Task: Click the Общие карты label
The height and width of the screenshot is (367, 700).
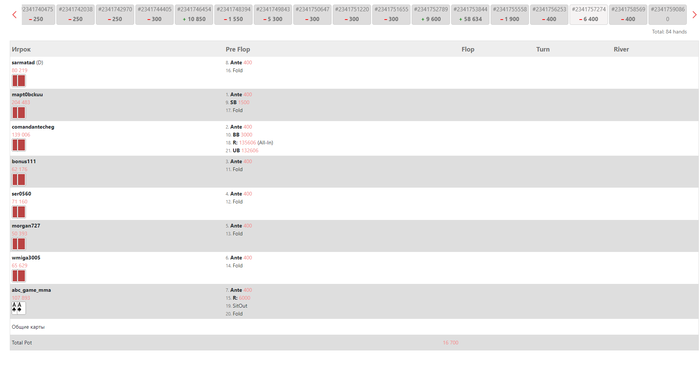Action: pos(28,327)
